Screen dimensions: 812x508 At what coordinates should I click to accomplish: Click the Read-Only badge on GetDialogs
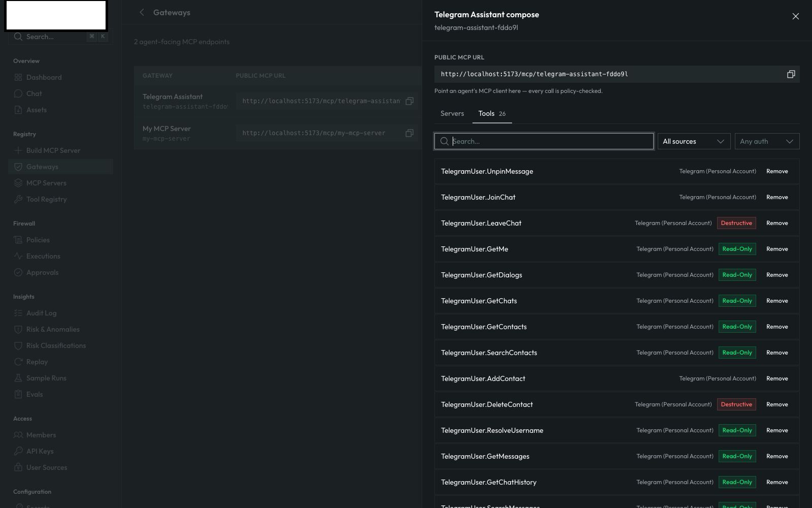737,275
